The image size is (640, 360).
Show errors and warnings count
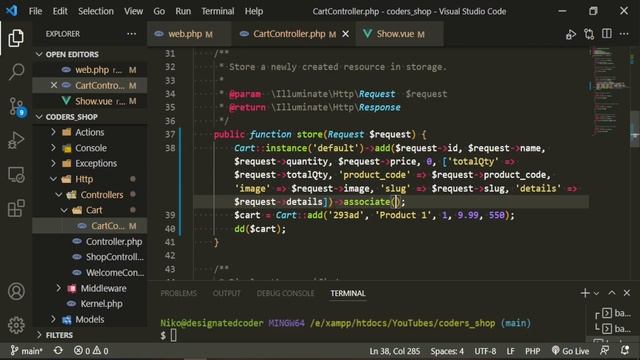tap(91, 351)
